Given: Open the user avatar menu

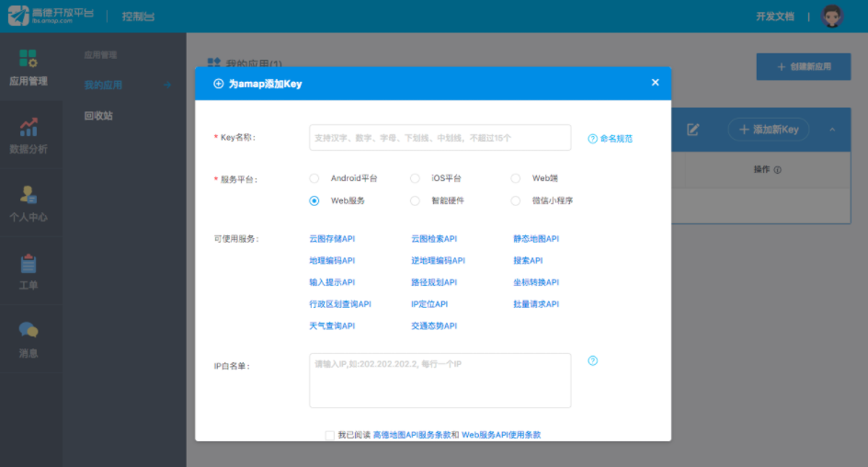Looking at the screenshot, I should (831, 16).
